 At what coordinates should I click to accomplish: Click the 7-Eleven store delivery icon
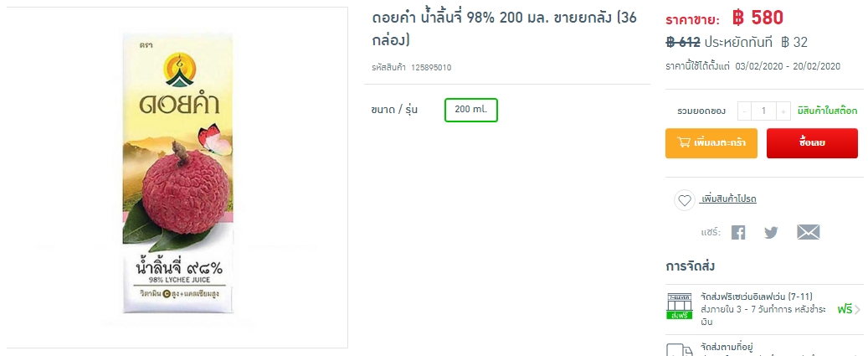coord(679,306)
